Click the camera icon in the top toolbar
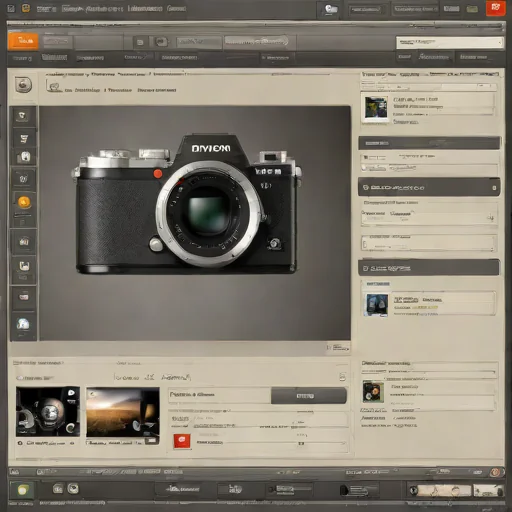Viewport: 512px width, 512px height. coord(161,42)
